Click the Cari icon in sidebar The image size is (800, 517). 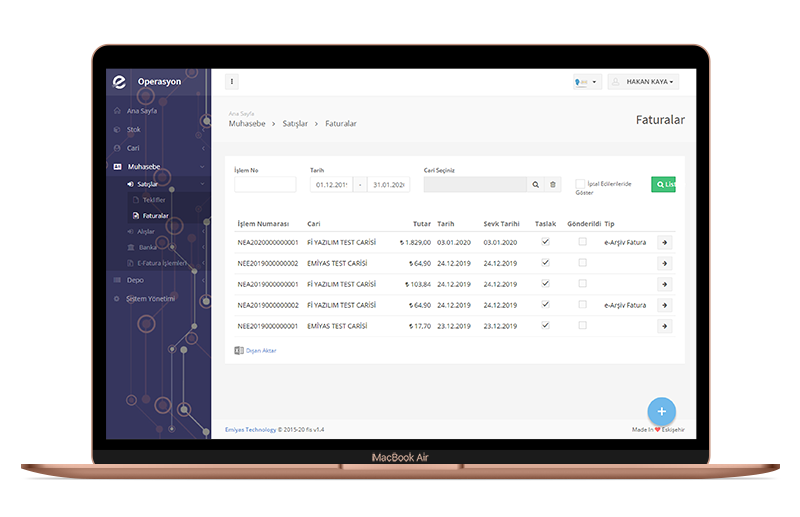click(x=117, y=148)
